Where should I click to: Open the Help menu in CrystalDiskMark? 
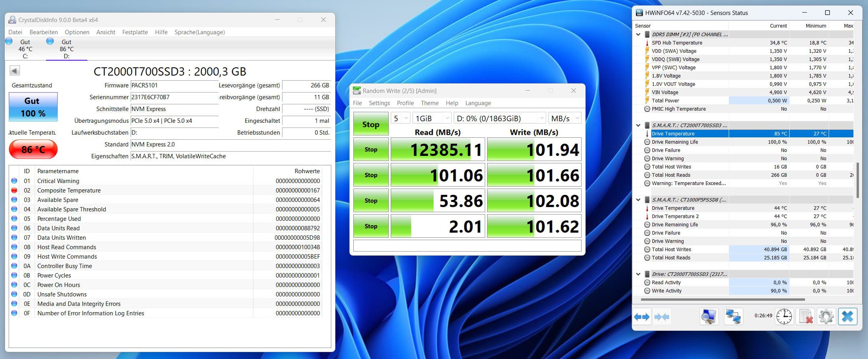[x=452, y=103]
